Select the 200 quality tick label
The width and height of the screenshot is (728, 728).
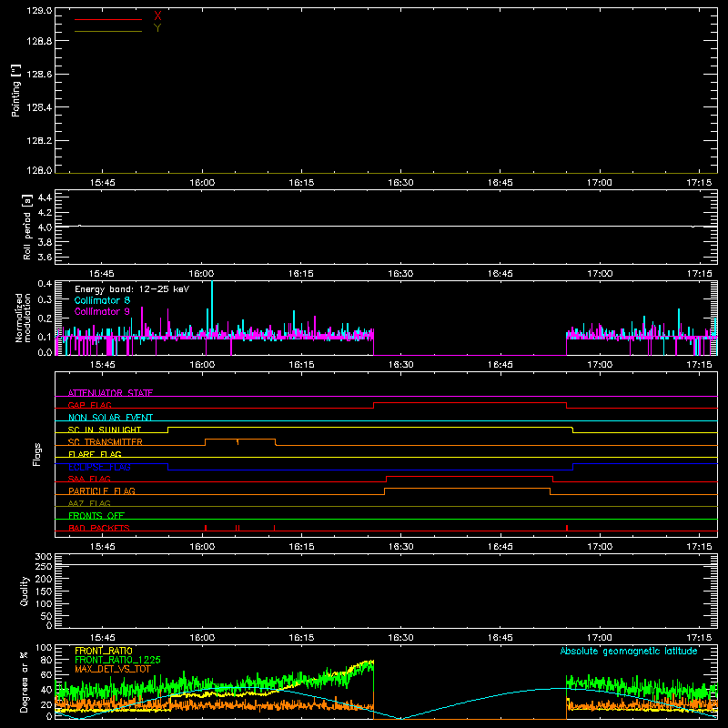point(43,579)
